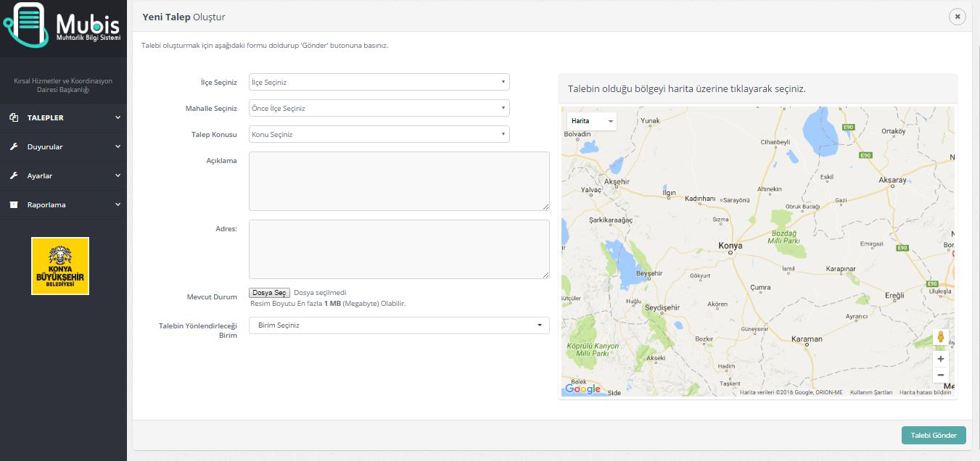Screen dimensions: 980x461
Task: Zoom out the map with minus
Action: click(941, 375)
